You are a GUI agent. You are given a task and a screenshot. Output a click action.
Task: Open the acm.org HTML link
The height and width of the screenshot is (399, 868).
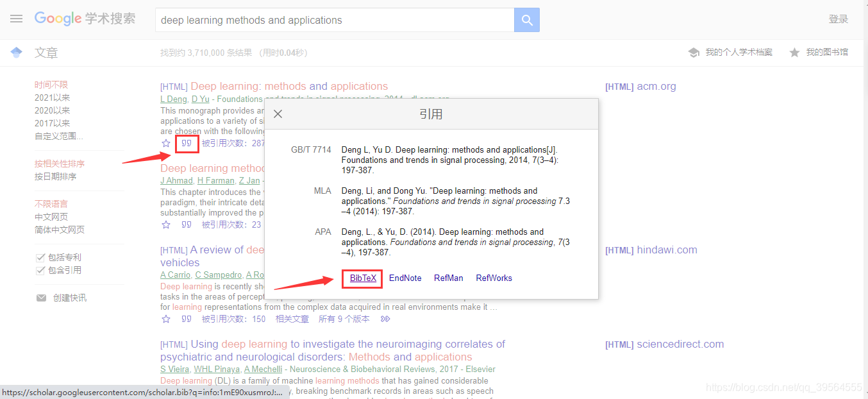click(x=640, y=86)
